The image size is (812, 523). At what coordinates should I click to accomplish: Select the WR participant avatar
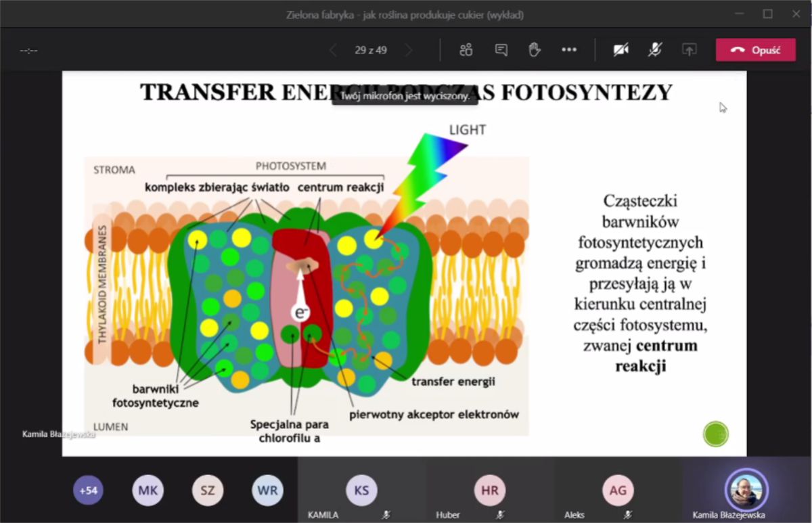pyautogui.click(x=267, y=491)
